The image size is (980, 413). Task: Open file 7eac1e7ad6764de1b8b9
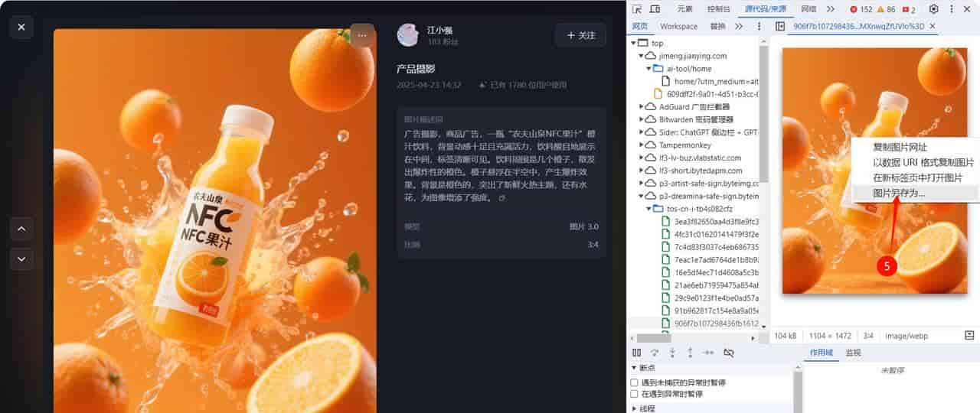pyautogui.click(x=710, y=260)
